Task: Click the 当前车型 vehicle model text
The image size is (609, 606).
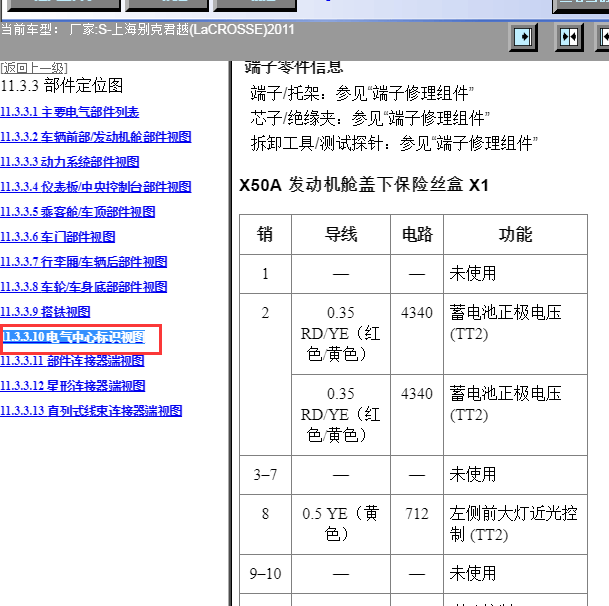Action: tap(147, 30)
